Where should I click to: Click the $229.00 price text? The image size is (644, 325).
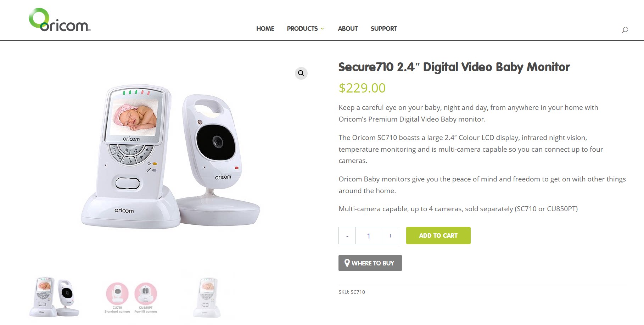(x=362, y=88)
